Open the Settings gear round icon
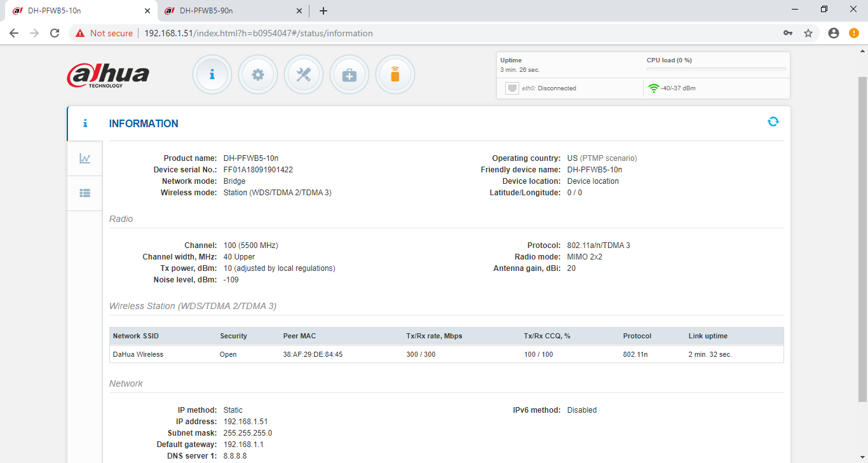 click(258, 74)
